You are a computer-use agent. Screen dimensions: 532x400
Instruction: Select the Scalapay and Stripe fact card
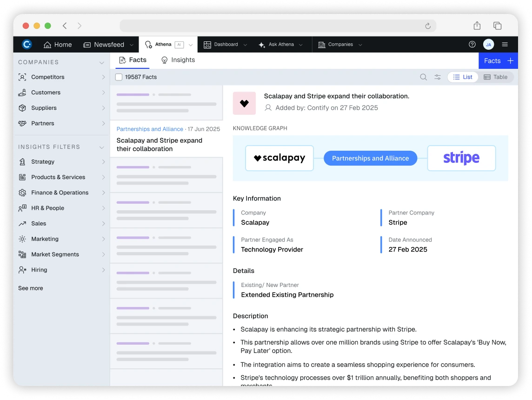click(x=166, y=139)
